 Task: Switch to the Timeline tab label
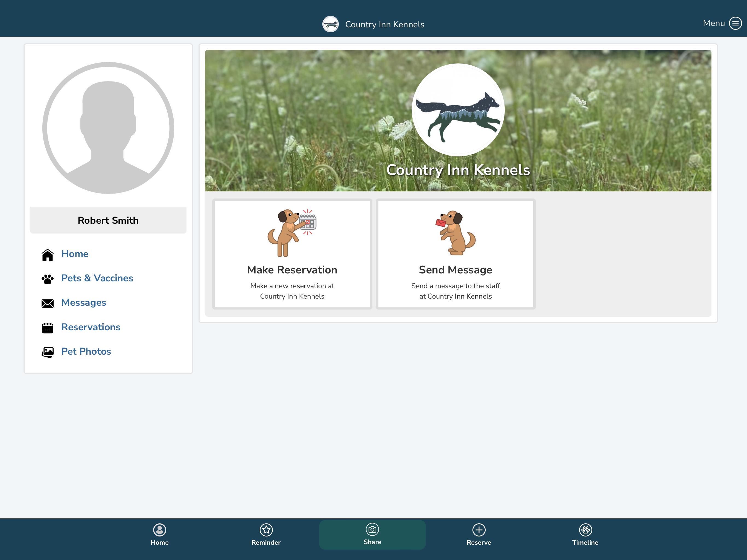point(585,542)
